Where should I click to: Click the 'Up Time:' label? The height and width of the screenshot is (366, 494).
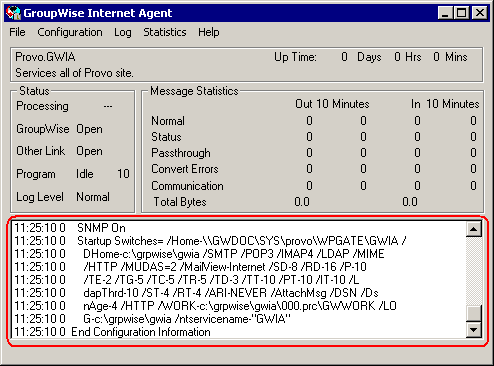(x=295, y=57)
